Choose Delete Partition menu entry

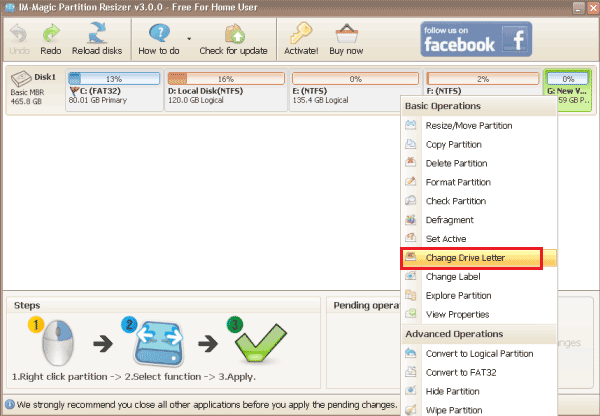pos(479,163)
